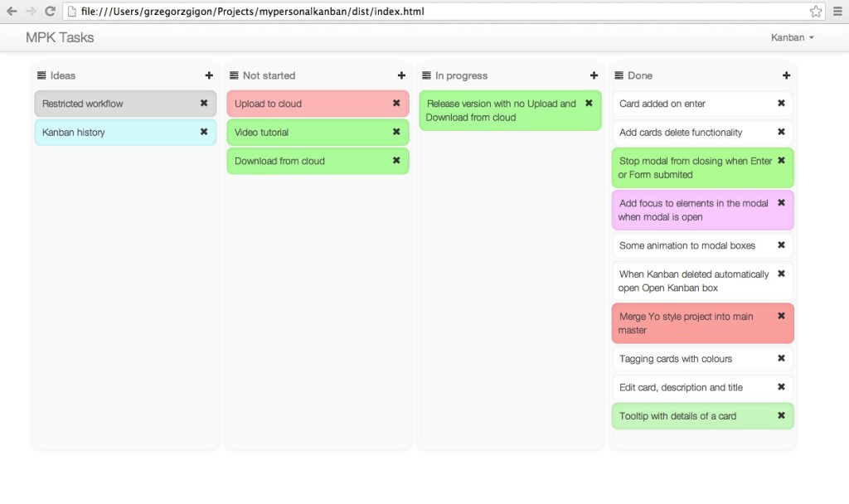The width and height of the screenshot is (849, 504).
Task: Remove the Kanban history card
Action: [x=203, y=132]
